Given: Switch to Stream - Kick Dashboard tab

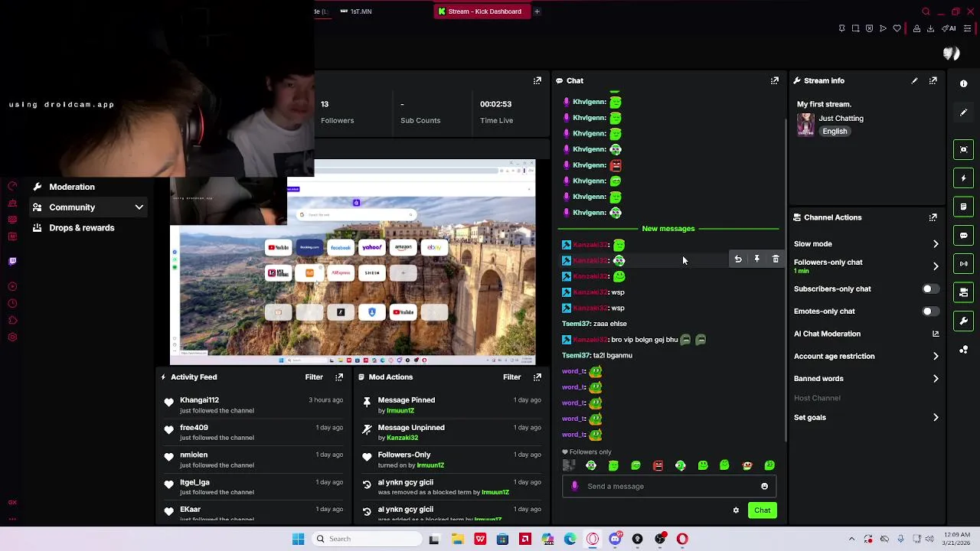Looking at the screenshot, I should point(481,11).
